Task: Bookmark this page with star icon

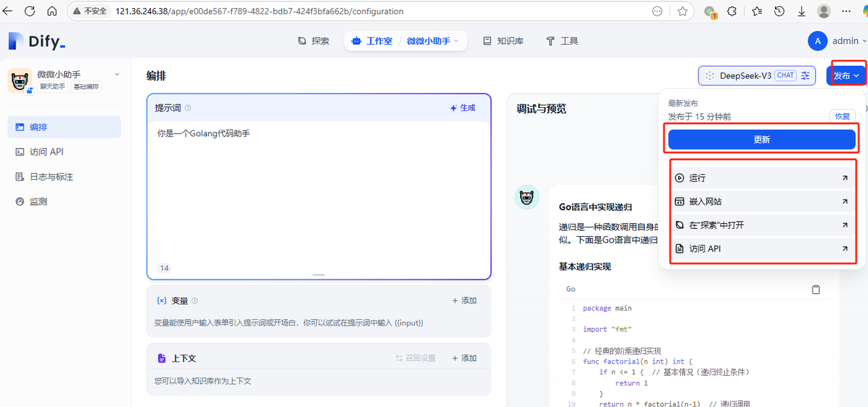Action: point(682,12)
